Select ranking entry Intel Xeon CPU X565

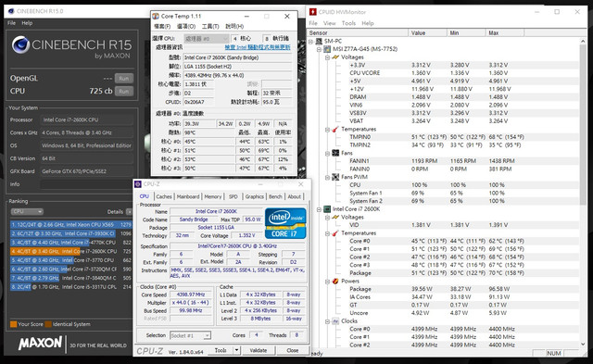[70, 224]
